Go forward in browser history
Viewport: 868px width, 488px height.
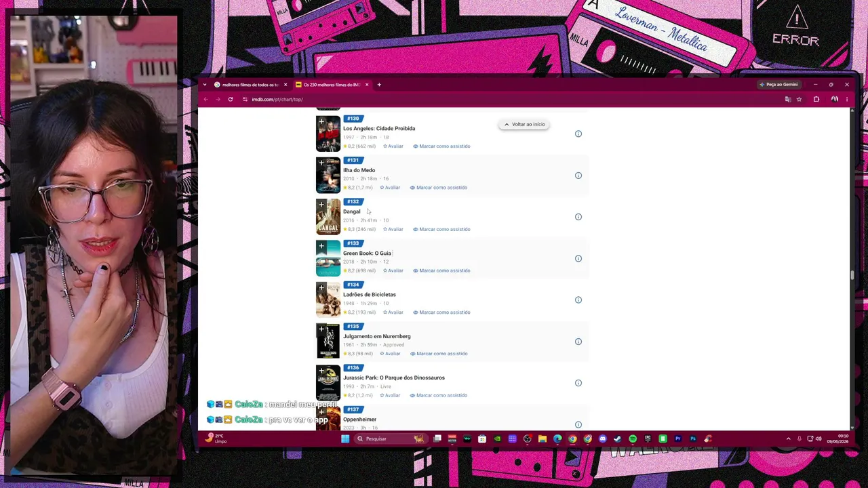coord(218,100)
